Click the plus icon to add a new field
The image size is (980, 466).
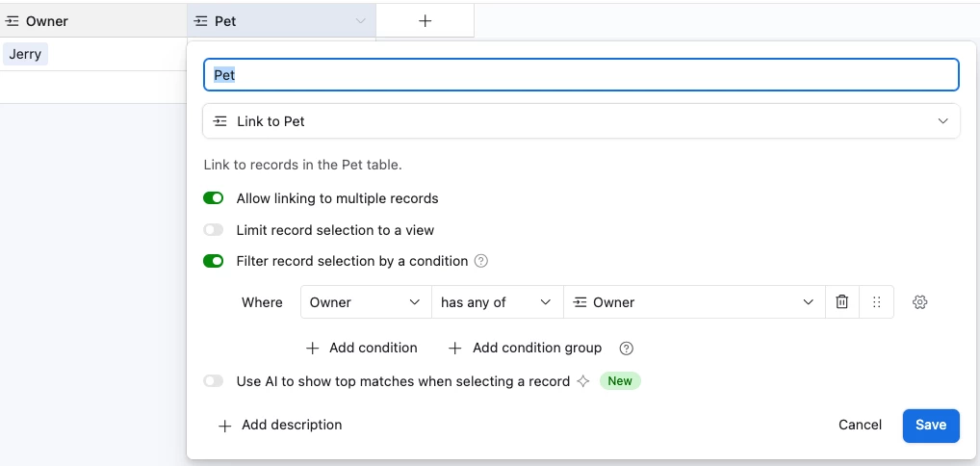pos(425,20)
